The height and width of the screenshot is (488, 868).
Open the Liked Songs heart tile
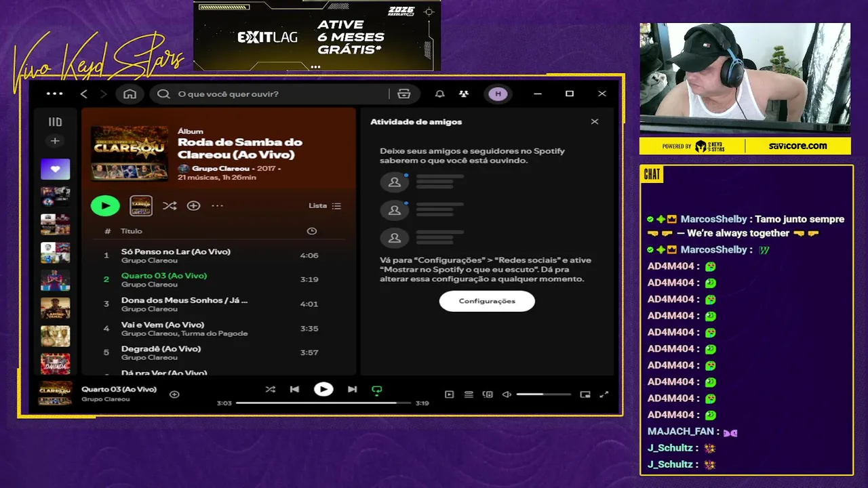(x=55, y=169)
